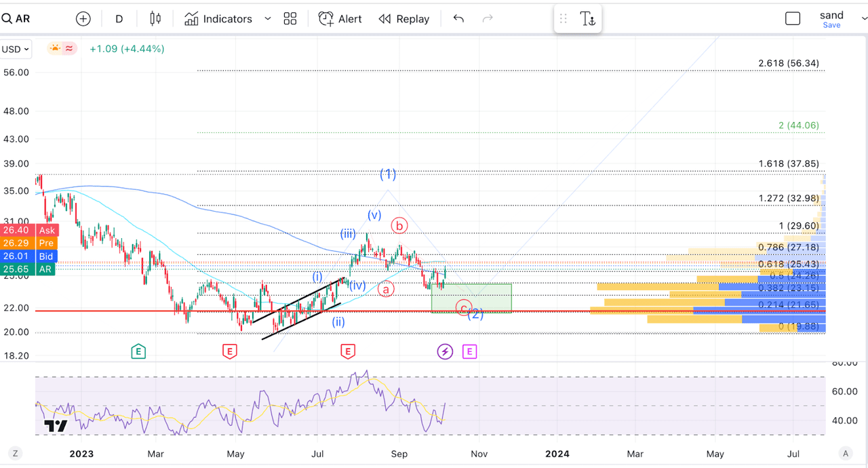Open the Replay mode
This screenshot has height=468, width=868.
(x=404, y=19)
